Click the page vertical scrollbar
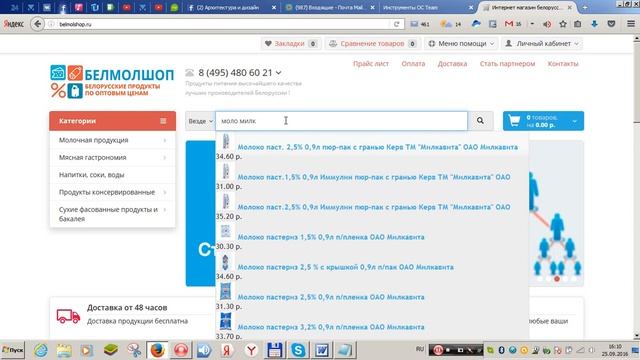Image resolution: width=640 pixels, height=360 pixels. pyautogui.click(x=636, y=188)
